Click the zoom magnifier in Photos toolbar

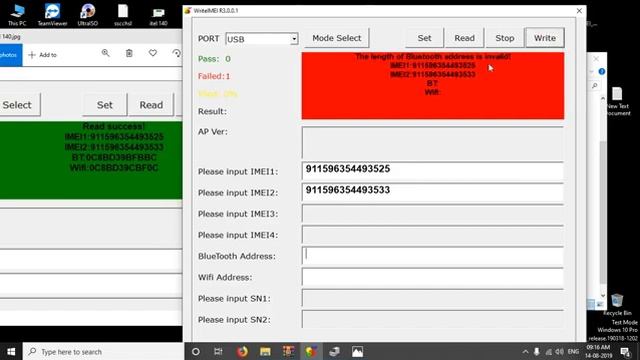pos(105,53)
